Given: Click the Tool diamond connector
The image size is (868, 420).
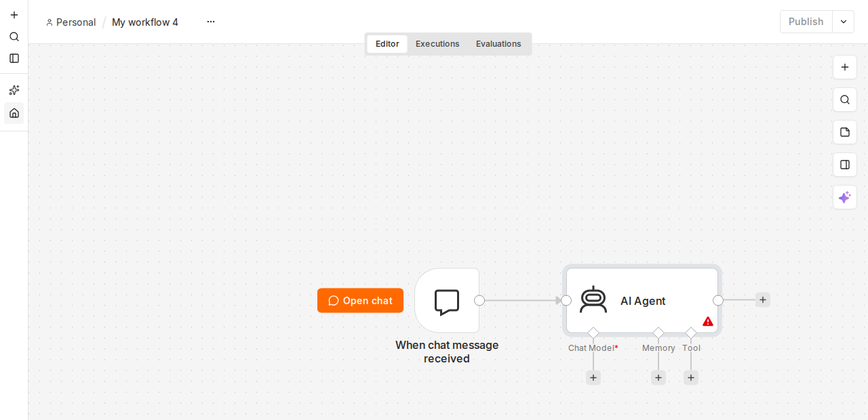Looking at the screenshot, I should click(x=691, y=333).
